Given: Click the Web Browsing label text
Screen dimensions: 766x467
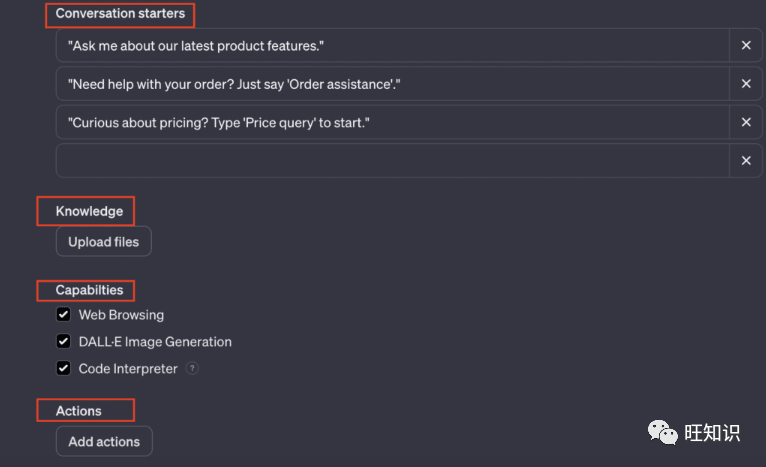Looking at the screenshot, I should coord(121,315).
